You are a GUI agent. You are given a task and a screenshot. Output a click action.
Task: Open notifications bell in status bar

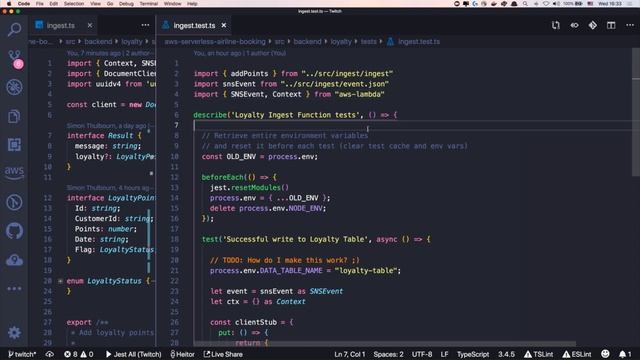625,354
